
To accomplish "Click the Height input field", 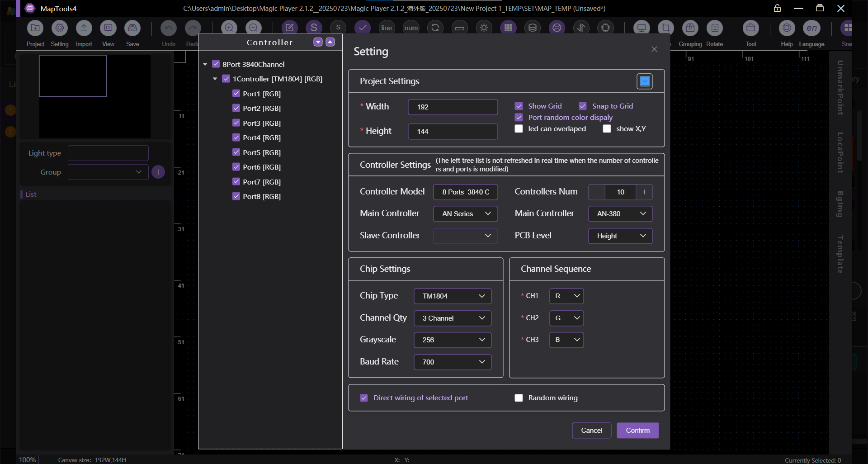I will 453,132.
